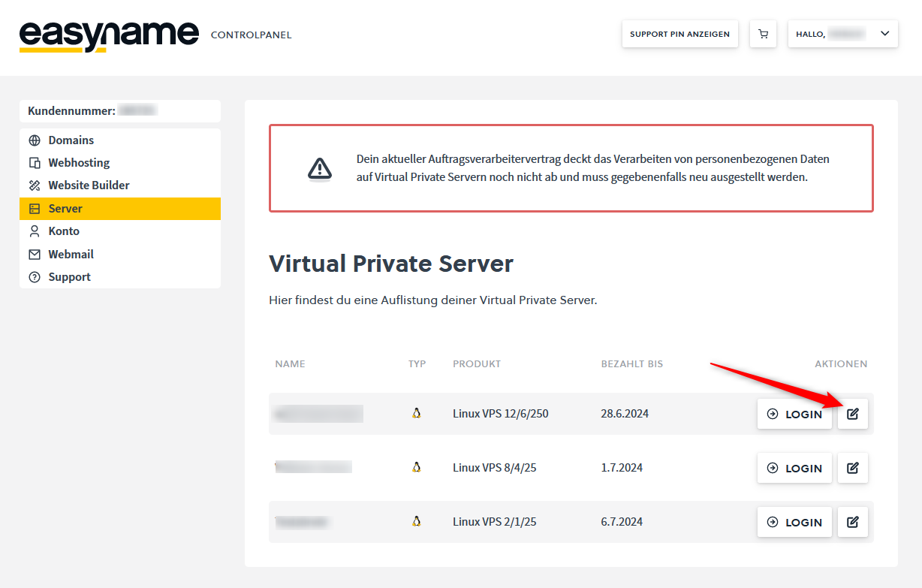
Task: Open Webhosting in the sidebar
Action: 120,163
